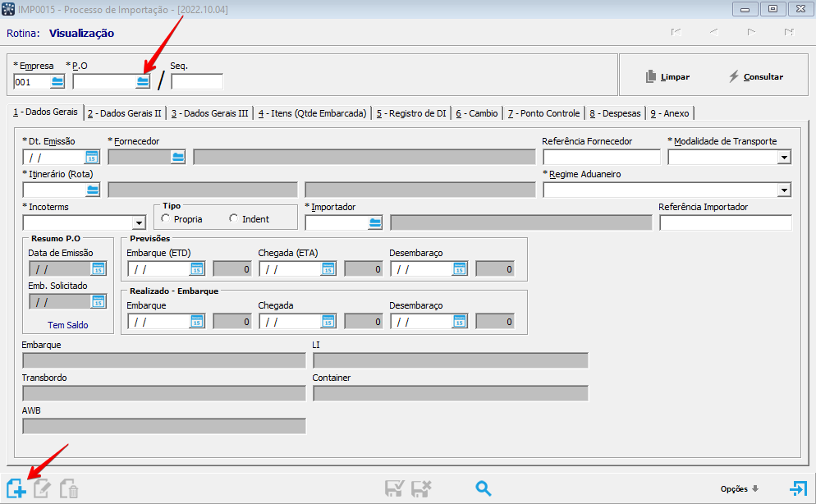
Task: Click the Limpar button
Action: (x=667, y=76)
